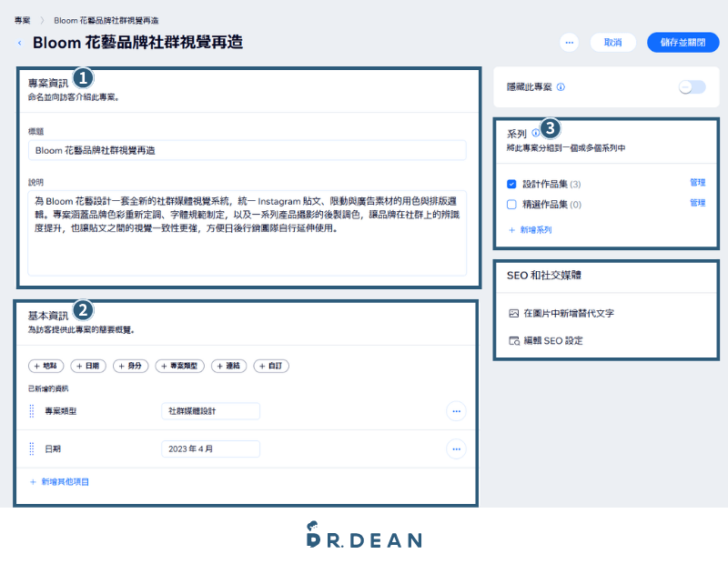The height and width of the screenshot is (564, 728).
Task: Click the SEO 和社交媒體 heading
Action: [x=544, y=276]
